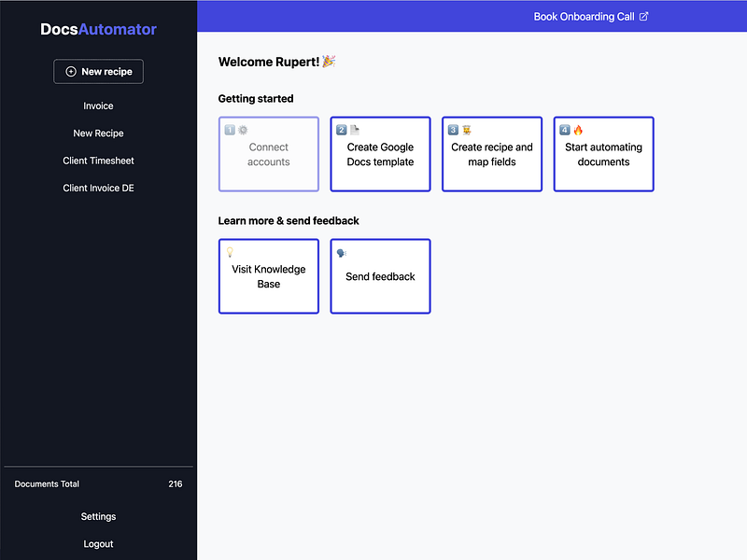This screenshot has width=747, height=560.
Task: Click the external link icon beside Book Onboarding Call
Action: point(643,17)
